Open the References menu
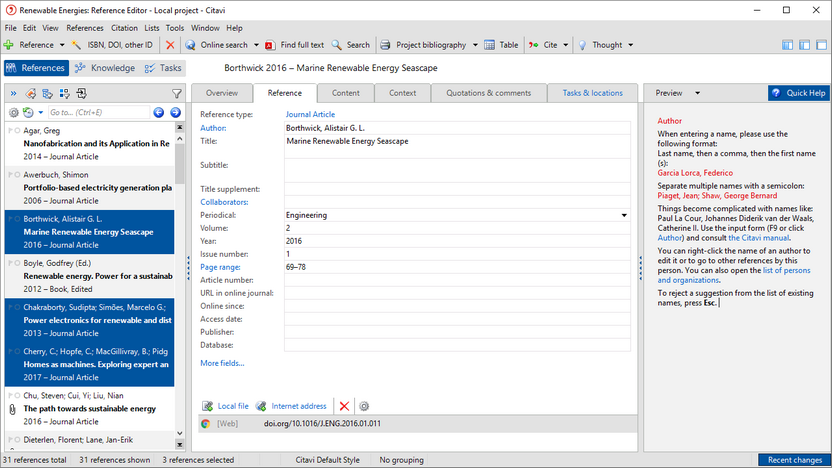The height and width of the screenshot is (468, 832). point(85,28)
